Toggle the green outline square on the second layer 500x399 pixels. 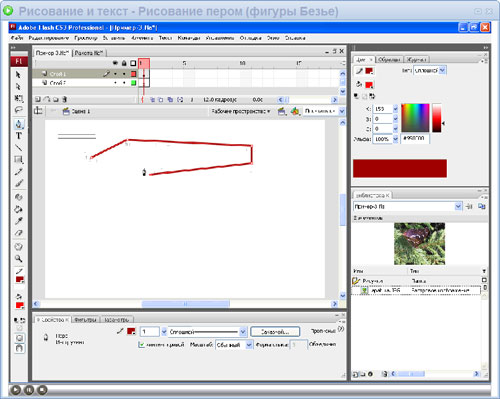(x=133, y=83)
